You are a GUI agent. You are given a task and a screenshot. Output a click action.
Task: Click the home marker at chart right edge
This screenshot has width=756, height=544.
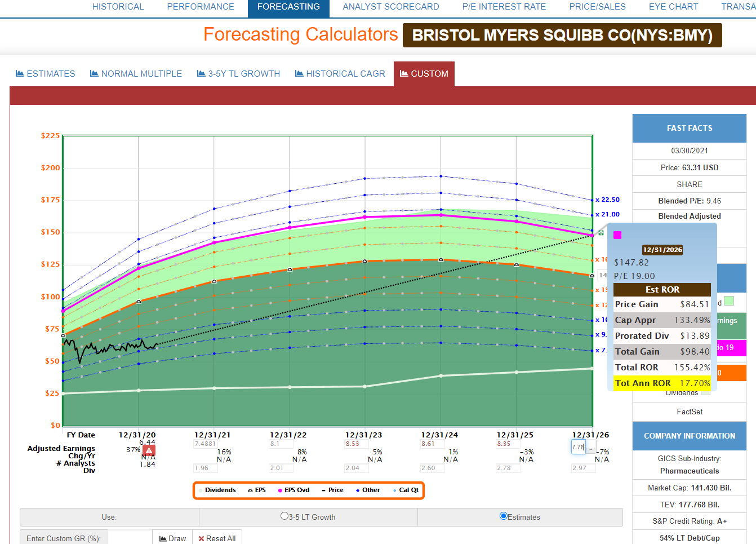coord(601,232)
